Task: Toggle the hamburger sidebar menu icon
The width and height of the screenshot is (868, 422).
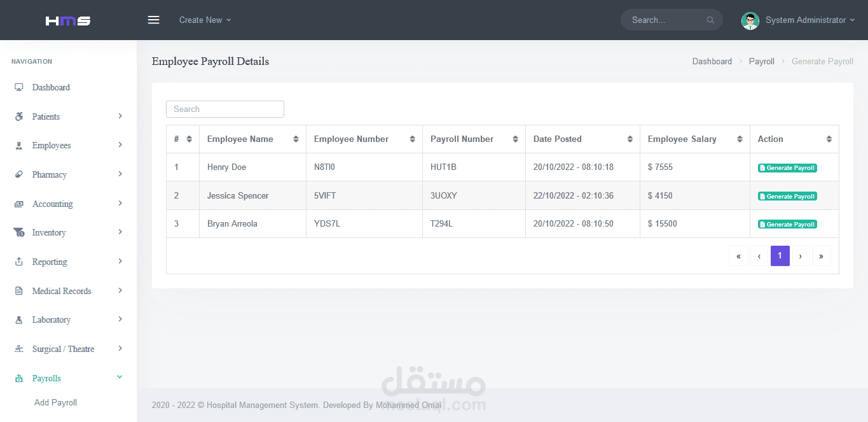Action: click(x=153, y=20)
